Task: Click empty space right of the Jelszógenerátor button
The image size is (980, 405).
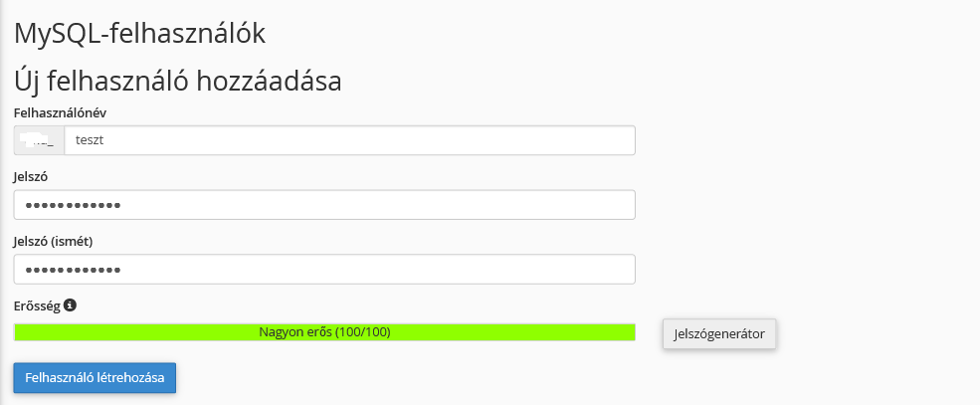Action: coord(875,333)
